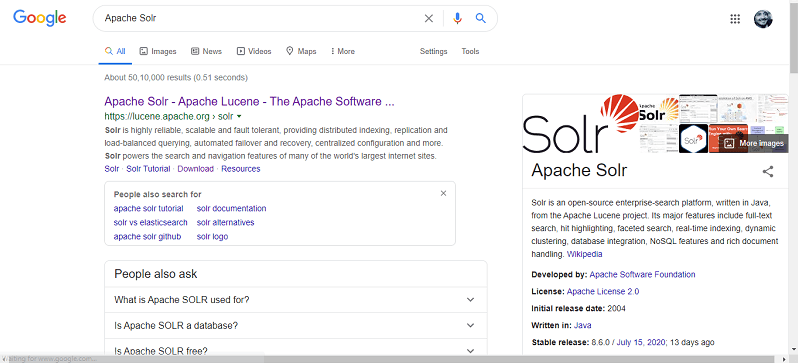Viewport: 798px width, 363px height.
Task: Share the Apache Solr knowledge panel
Action: click(768, 171)
